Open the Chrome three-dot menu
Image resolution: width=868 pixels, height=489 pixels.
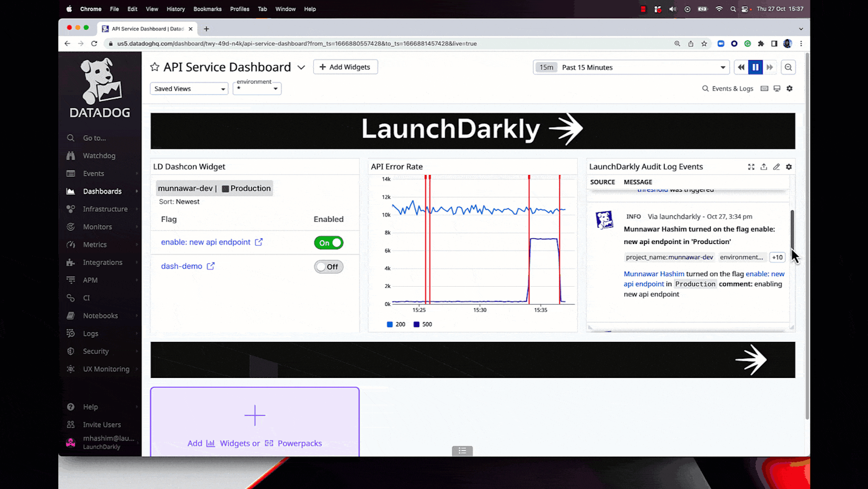pyautogui.click(x=801, y=44)
